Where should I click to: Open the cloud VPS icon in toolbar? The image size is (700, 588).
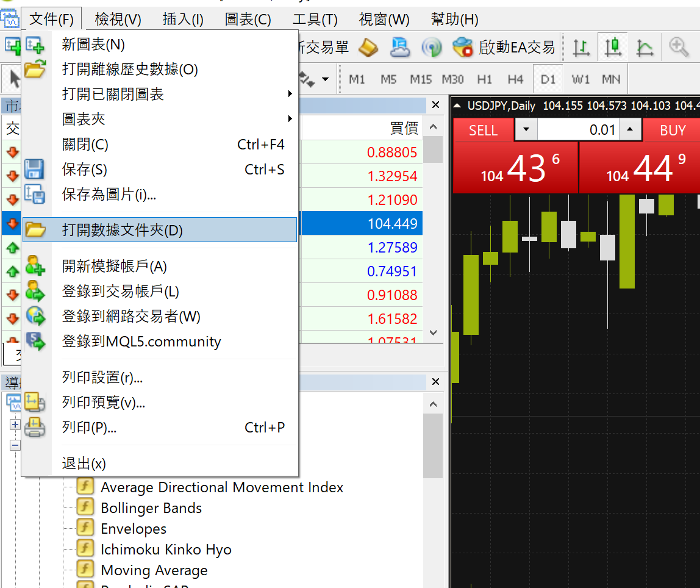click(x=400, y=47)
